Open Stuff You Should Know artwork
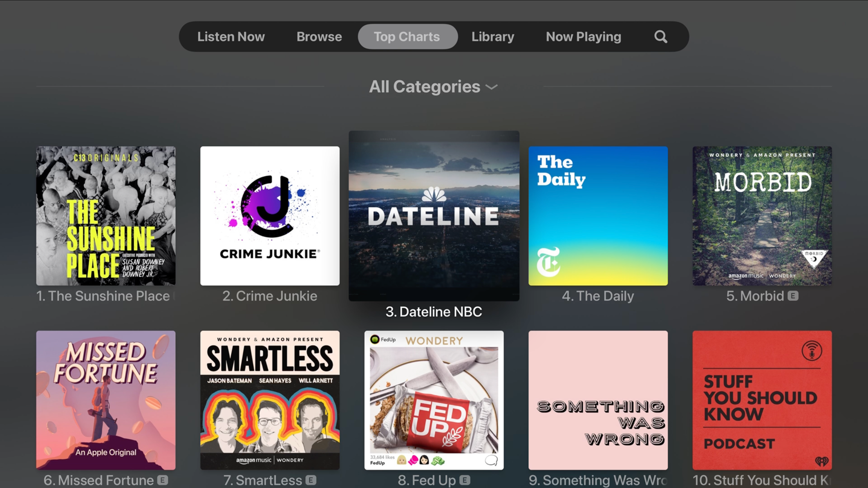Screen dimensions: 868x488 tap(762, 400)
